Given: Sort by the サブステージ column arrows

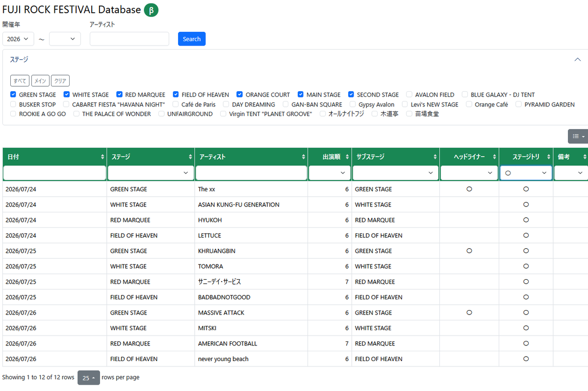Looking at the screenshot, I should pos(435,157).
